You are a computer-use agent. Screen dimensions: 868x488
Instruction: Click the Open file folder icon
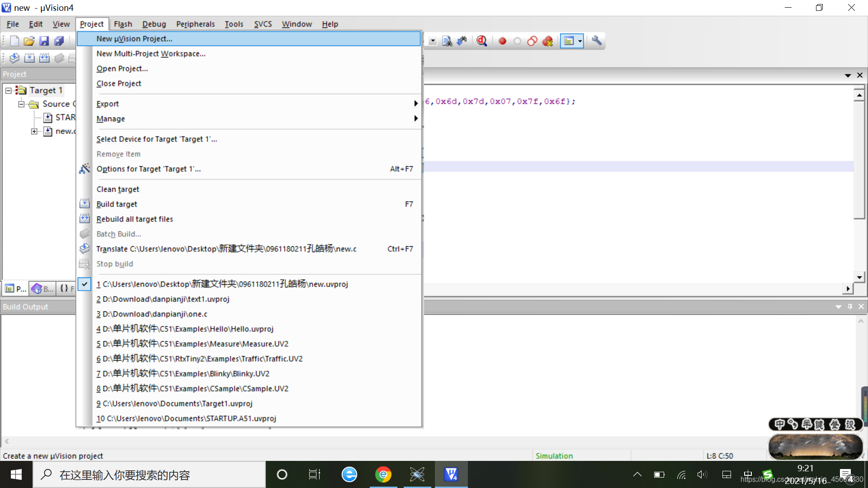29,41
